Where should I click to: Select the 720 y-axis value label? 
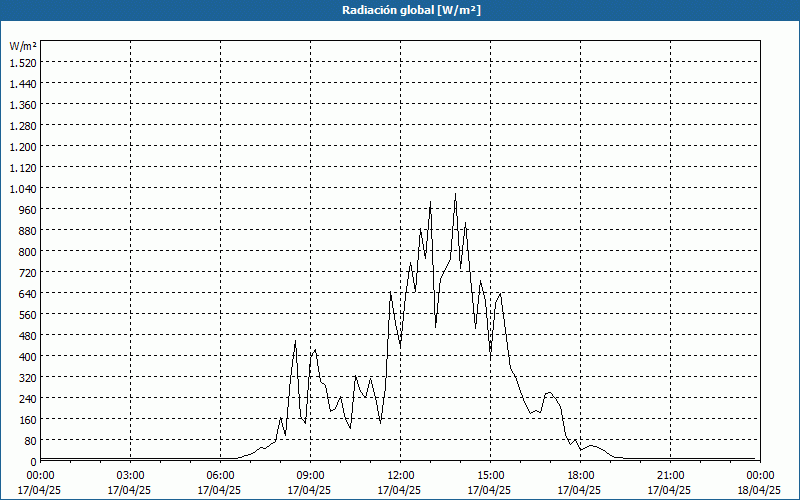[x=29, y=272]
